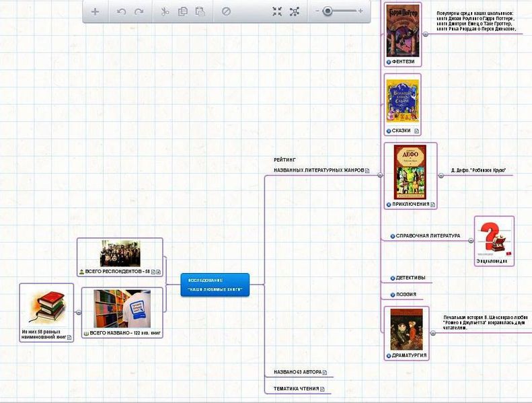Select ВСЕГО НАЗВАНО - 122 экз. книг label
532x403 pixels.
pos(125,333)
